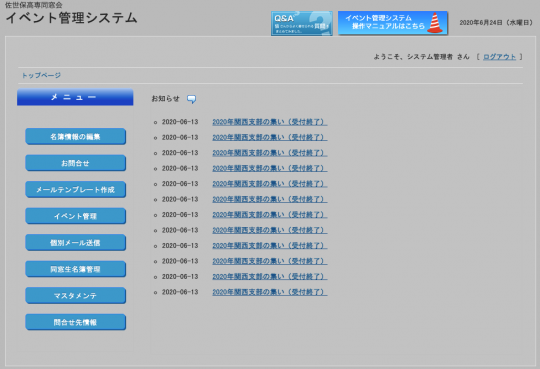
Task: Open 個別メール送信 menu button
Action: tap(75, 243)
